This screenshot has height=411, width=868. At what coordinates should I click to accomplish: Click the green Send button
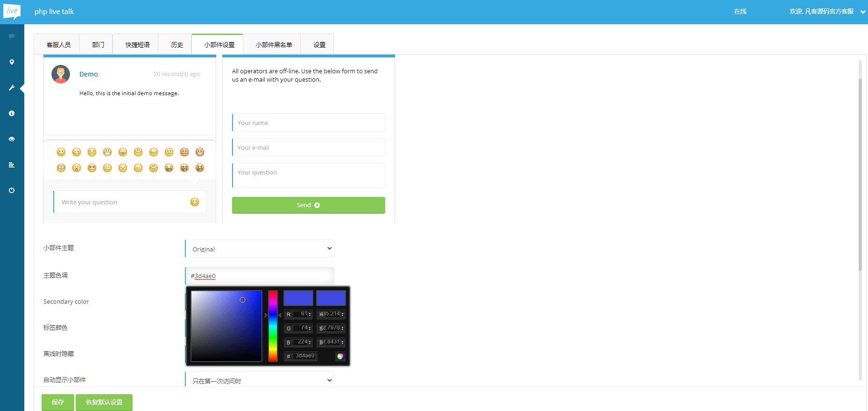[308, 205]
